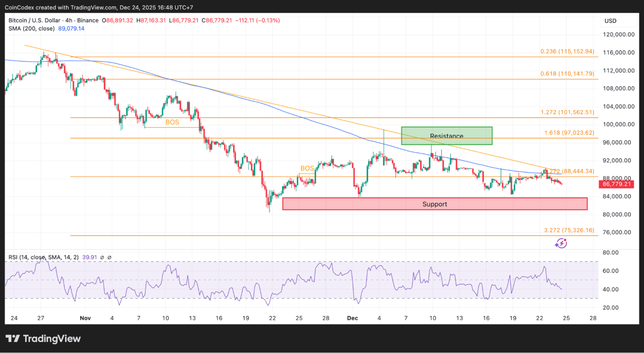The width and height of the screenshot is (644, 353).
Task: Click the red current price tag 86,779.21
Action: (616, 184)
